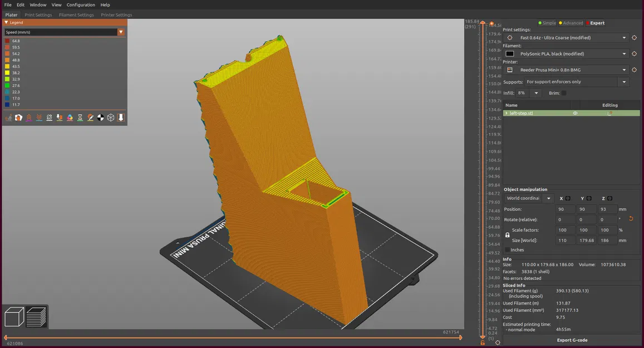Toggle the retractions legend icon

coord(29,117)
